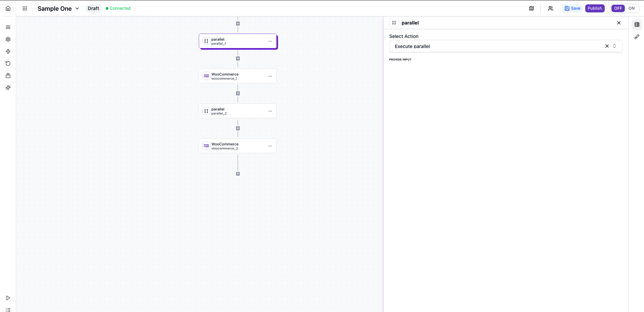Viewport: 644px width, 312px height.
Task: Click the play run icon
Action: pos(8,298)
